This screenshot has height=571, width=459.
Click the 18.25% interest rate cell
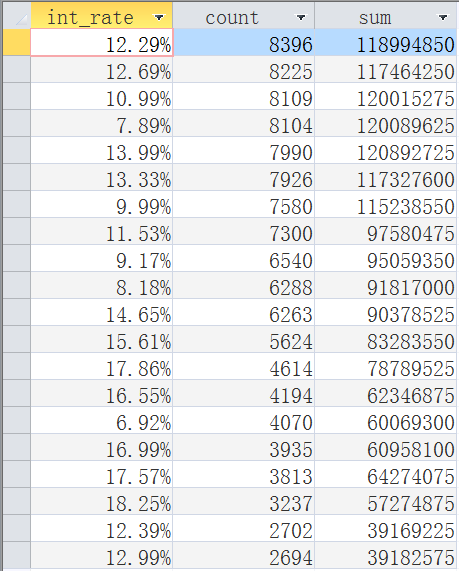[x=102, y=501]
